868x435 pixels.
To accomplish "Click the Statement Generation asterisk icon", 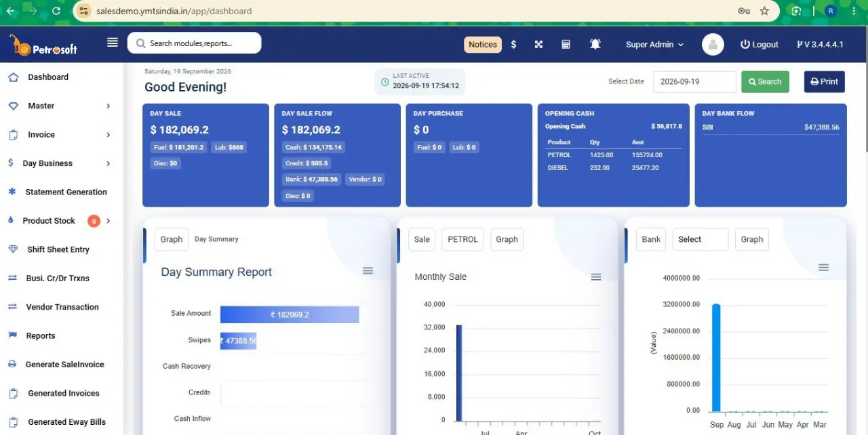I will pyautogui.click(x=12, y=192).
